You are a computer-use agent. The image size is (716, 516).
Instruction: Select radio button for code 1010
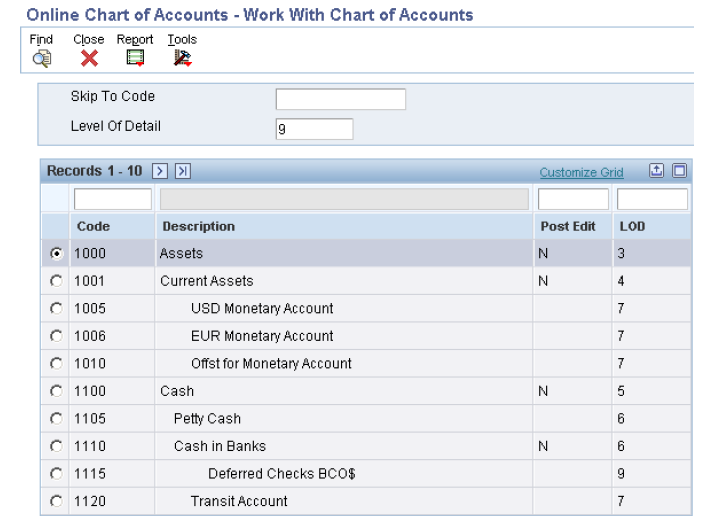(x=56, y=363)
